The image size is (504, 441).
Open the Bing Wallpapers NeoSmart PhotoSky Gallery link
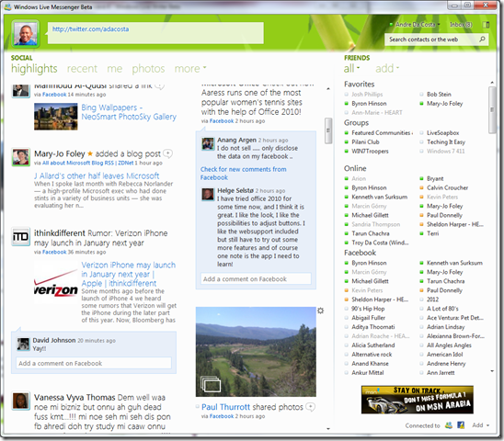129,112
